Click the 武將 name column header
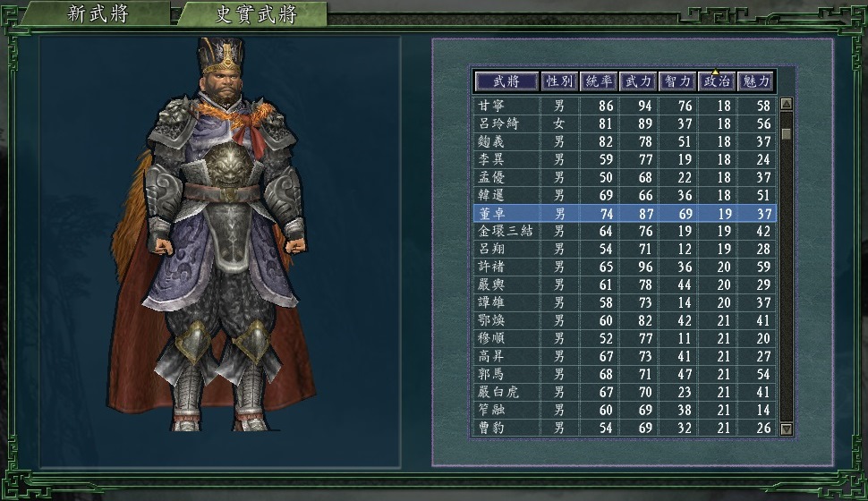Viewport: 868px width, 501px height. coord(506,81)
